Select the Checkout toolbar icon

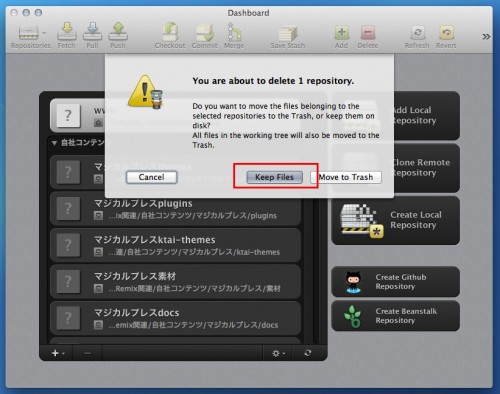pos(170,32)
